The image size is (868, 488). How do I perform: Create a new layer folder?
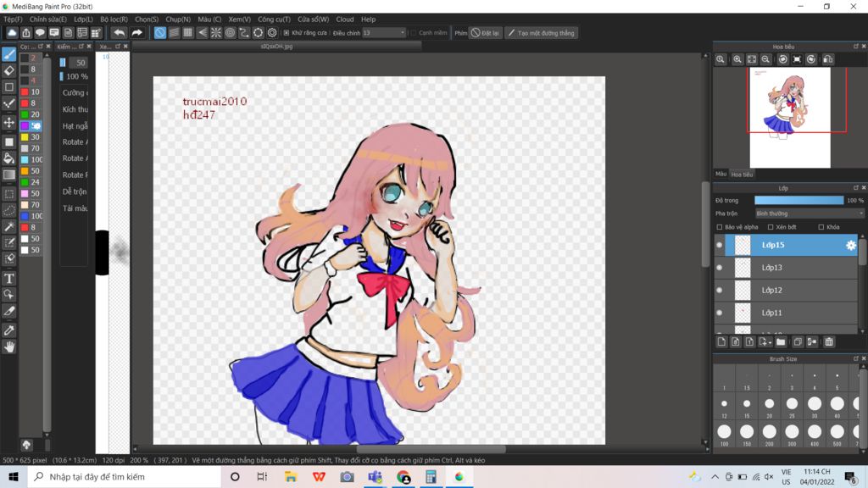781,342
